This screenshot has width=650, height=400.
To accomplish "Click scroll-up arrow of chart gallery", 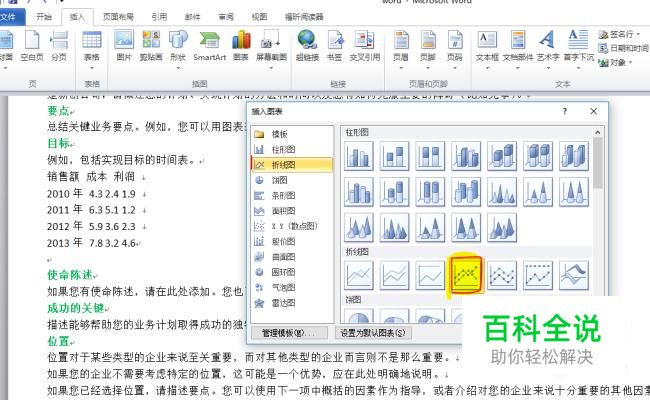I will point(597,133).
